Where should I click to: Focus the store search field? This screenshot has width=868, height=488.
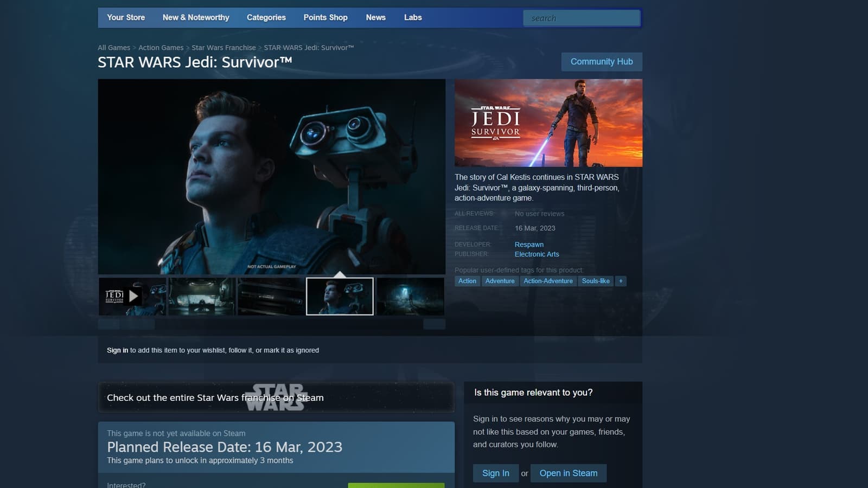tap(582, 18)
